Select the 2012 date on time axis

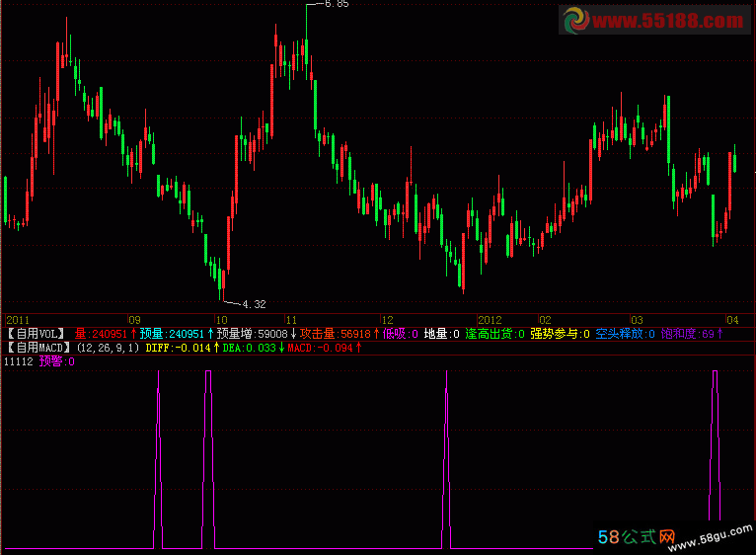point(491,320)
